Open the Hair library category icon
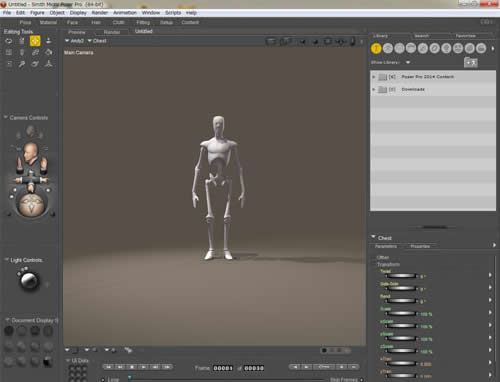This screenshot has width=500, height=382. pyautogui.click(x=411, y=48)
